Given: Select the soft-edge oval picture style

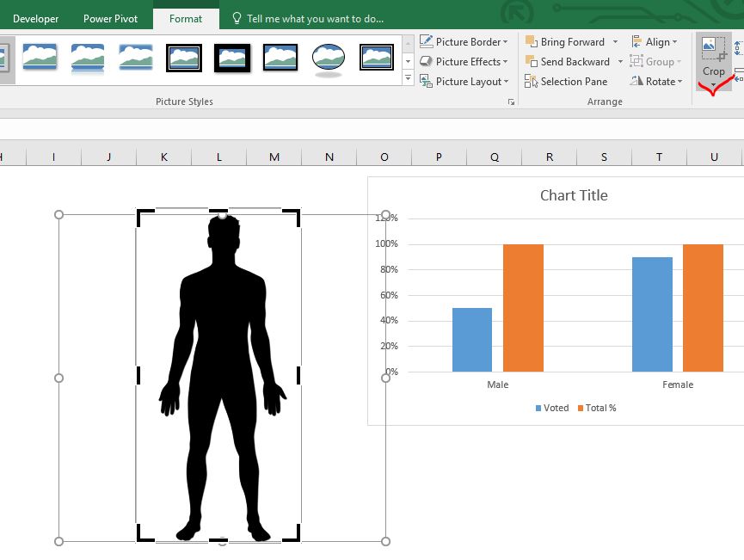Looking at the screenshot, I should pyautogui.click(x=329, y=58).
